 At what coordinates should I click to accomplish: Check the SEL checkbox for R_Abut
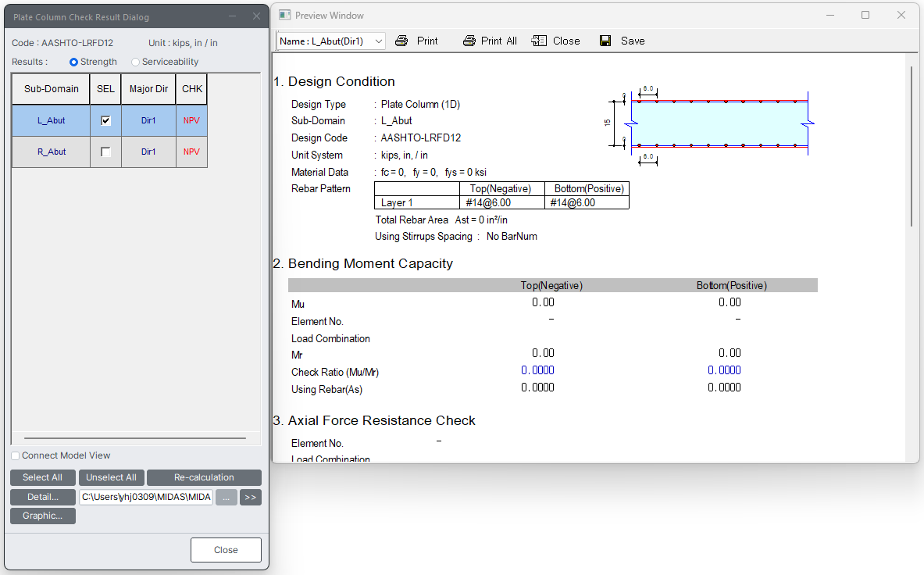[x=105, y=152]
